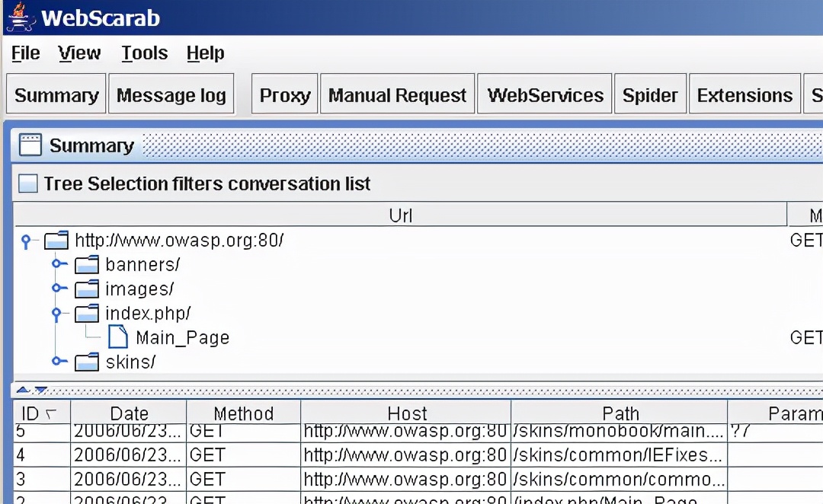Viewport: 823px width, 504px height.
Task: Select the skins/ tree label
Action: (x=130, y=362)
